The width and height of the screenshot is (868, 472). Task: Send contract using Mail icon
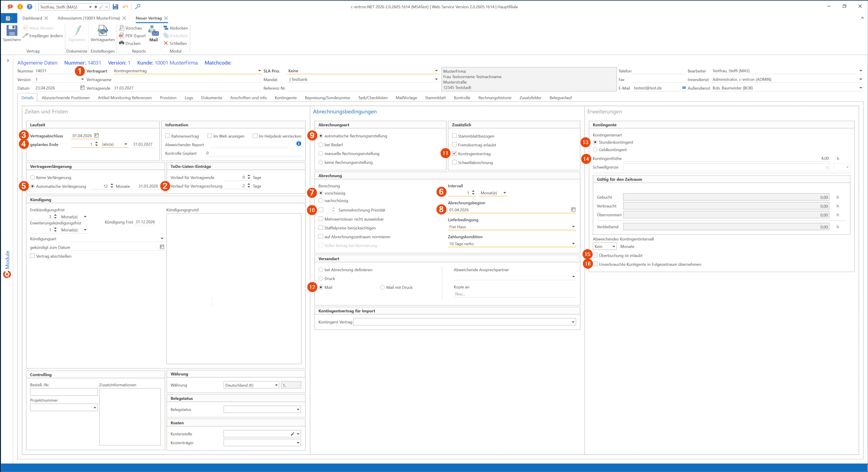154,31
